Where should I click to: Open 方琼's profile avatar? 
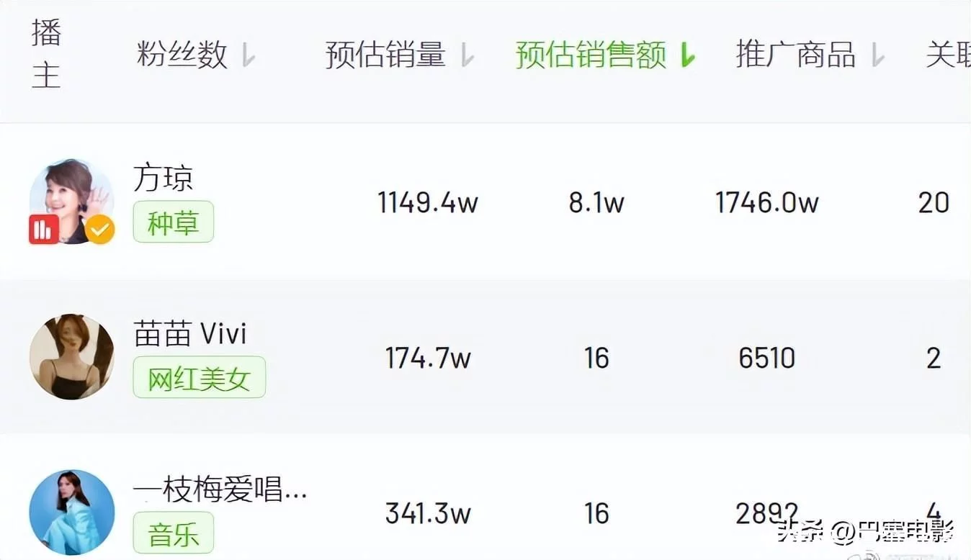click(72, 201)
